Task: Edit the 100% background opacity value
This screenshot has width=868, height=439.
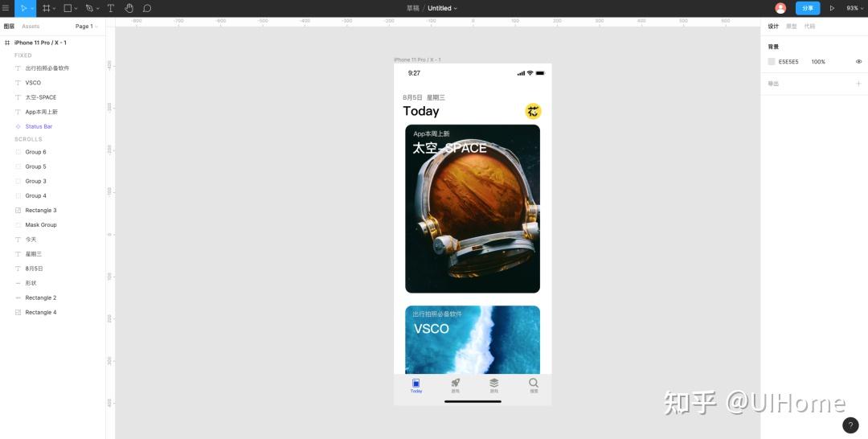Action: coord(818,61)
